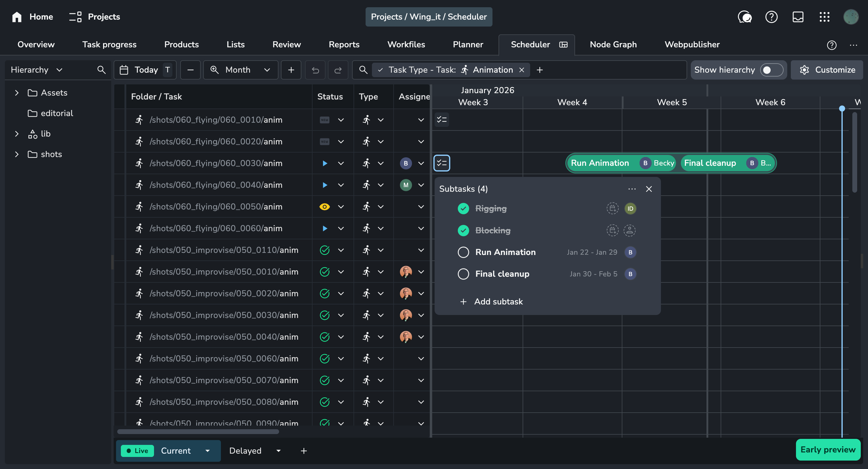
Task: Open the app grid launcher icon
Action: click(824, 17)
